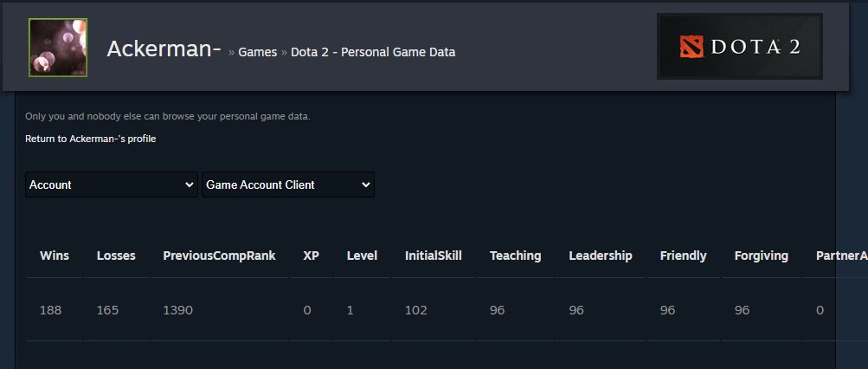Open Dota 2 - Personal Game Data breadcrumb
The width and height of the screenshot is (868, 369).
[373, 52]
